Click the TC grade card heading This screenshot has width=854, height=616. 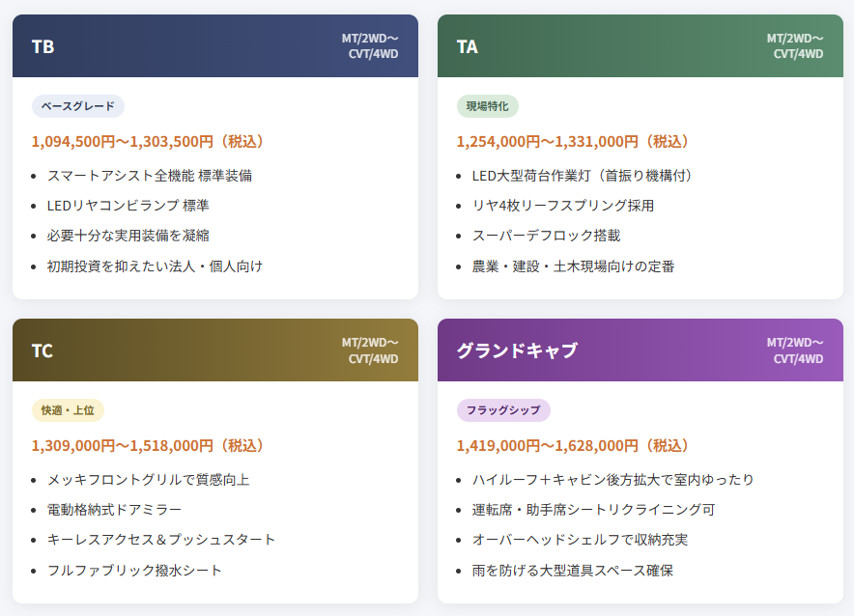pos(43,350)
